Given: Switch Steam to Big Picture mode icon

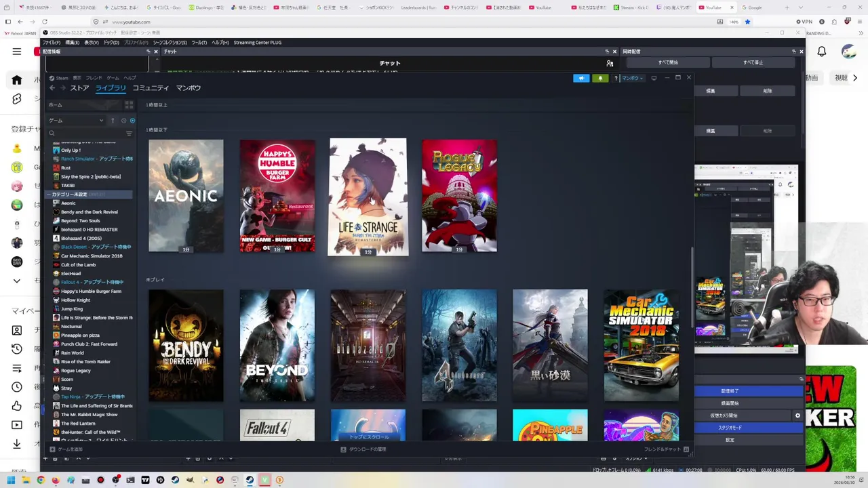Looking at the screenshot, I should 654,78.
